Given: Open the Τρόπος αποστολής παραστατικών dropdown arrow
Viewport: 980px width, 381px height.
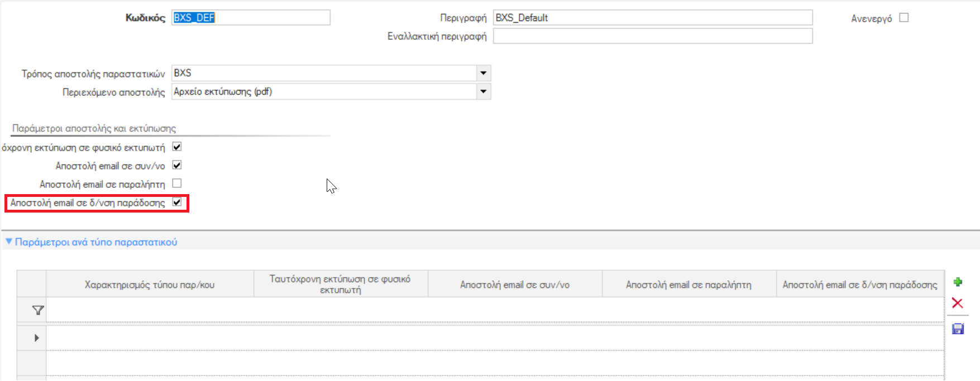Looking at the screenshot, I should click(484, 73).
